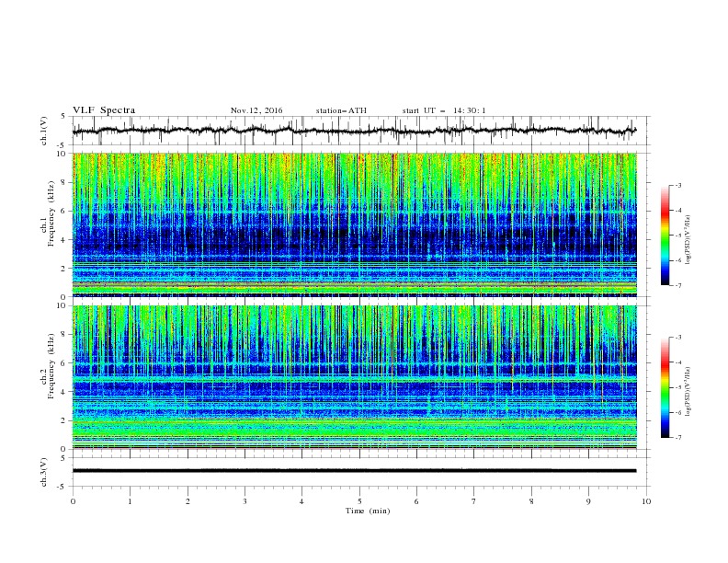Click the ch.1 color scale bar

pos(665,236)
